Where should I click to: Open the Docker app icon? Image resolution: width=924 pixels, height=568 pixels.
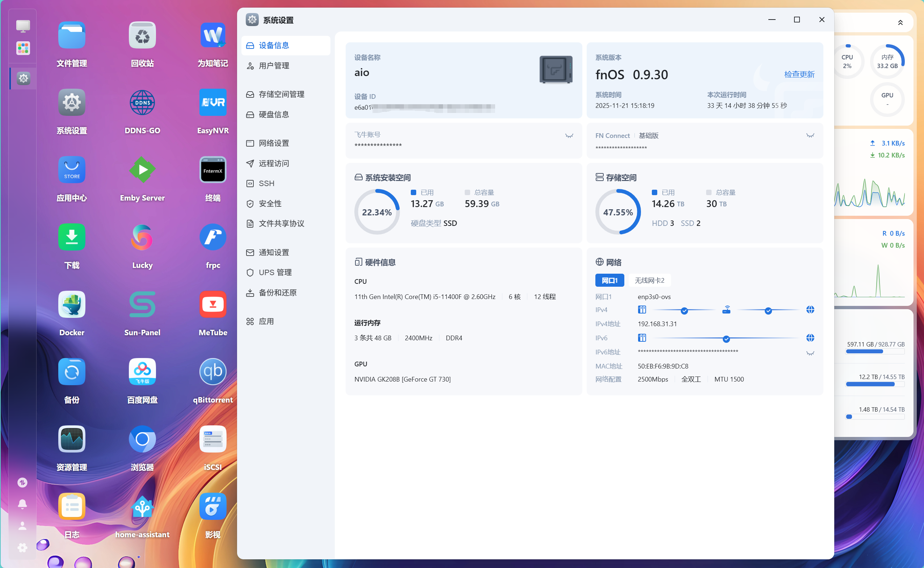tap(72, 304)
